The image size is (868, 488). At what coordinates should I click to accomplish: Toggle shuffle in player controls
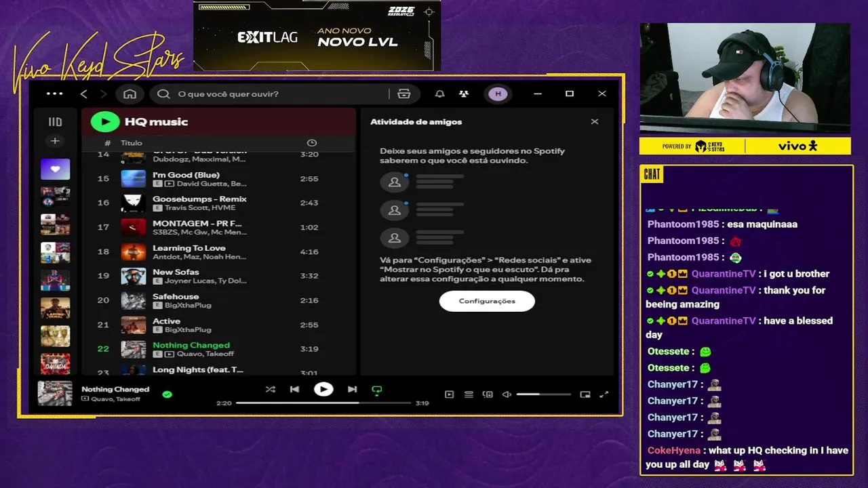click(x=271, y=390)
